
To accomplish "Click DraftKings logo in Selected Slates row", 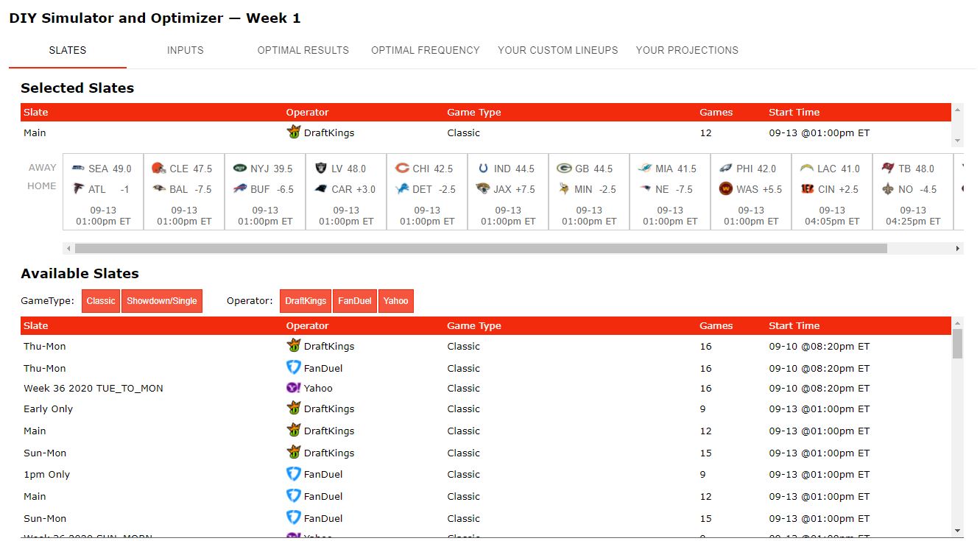I will tap(294, 132).
